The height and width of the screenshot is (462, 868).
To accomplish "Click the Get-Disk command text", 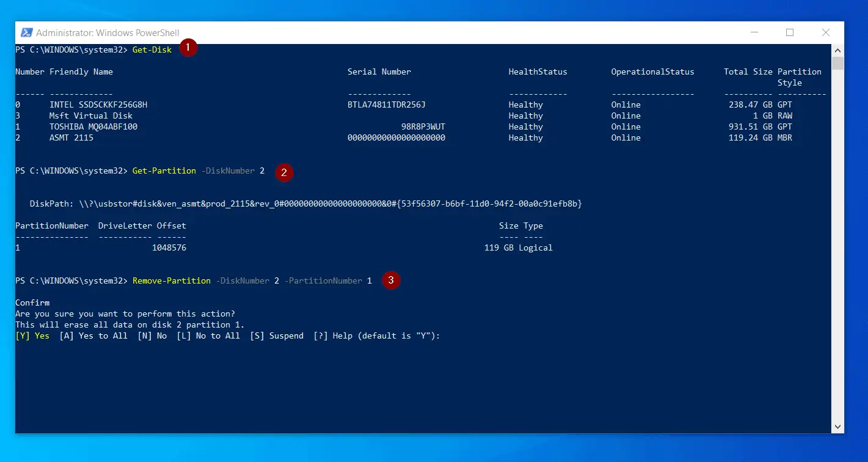I will pos(152,50).
